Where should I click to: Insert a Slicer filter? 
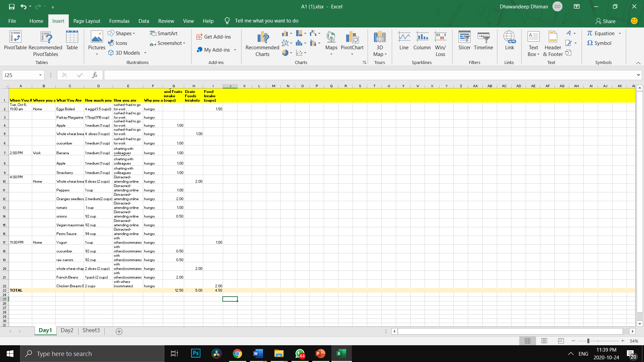pyautogui.click(x=464, y=41)
